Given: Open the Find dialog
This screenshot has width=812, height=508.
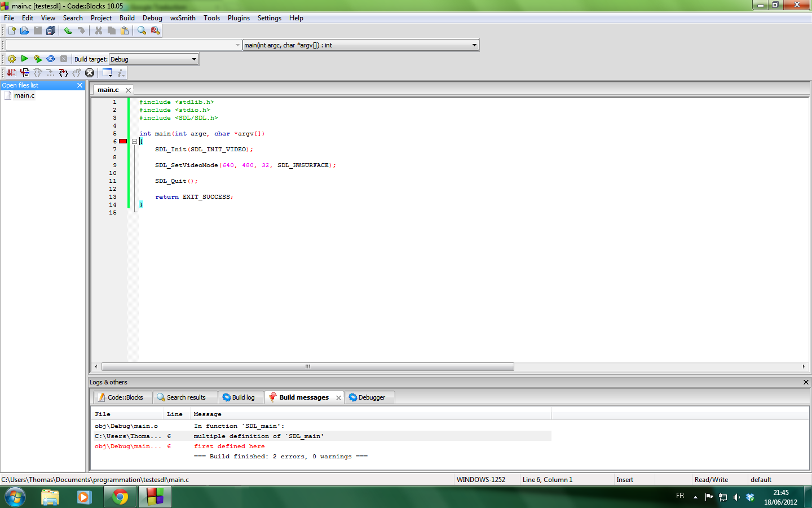Looking at the screenshot, I should click(x=141, y=30).
